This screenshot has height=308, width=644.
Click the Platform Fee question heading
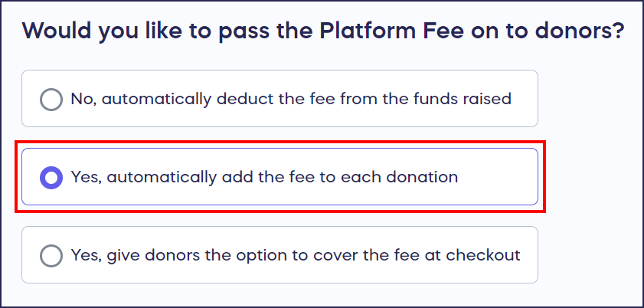[x=322, y=32]
